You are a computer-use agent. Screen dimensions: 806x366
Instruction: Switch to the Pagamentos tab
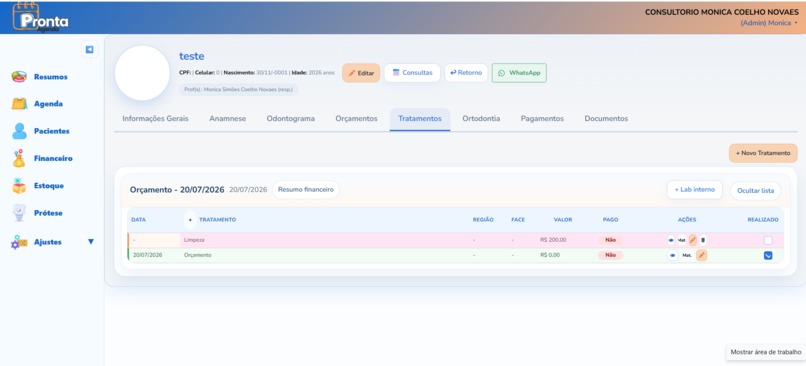click(542, 119)
